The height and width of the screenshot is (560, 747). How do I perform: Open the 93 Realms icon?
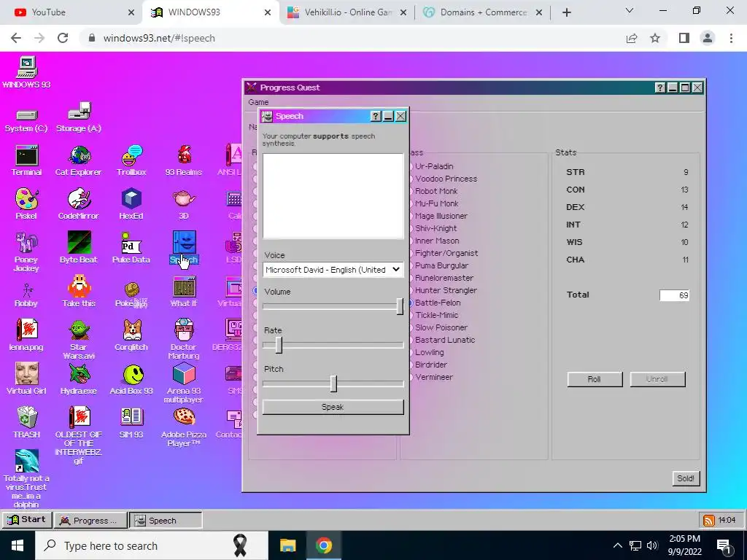click(183, 160)
